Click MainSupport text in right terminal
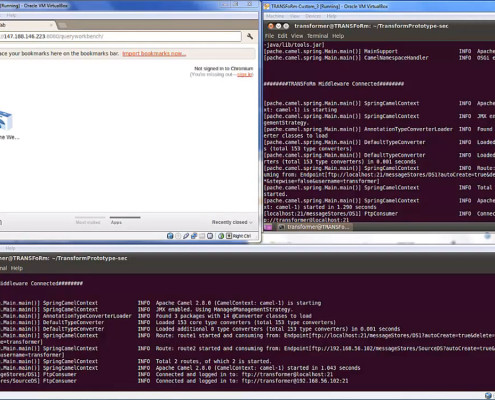495x400 pixels. click(381, 51)
